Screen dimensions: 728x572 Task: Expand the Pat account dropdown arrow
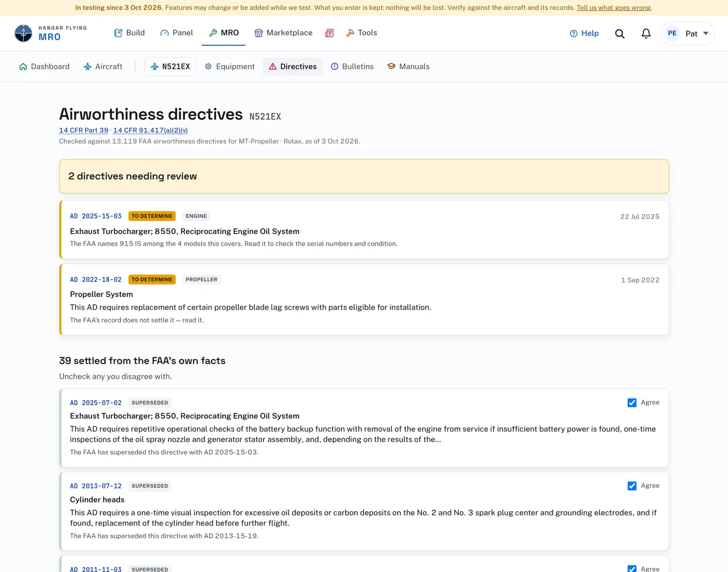pyautogui.click(x=706, y=33)
